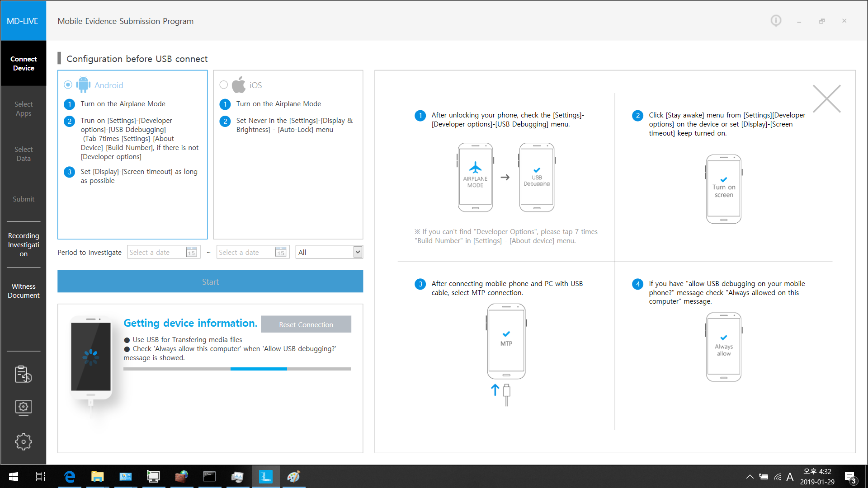
Task: Open the clipboard history icon in sidebar
Action: [23, 374]
